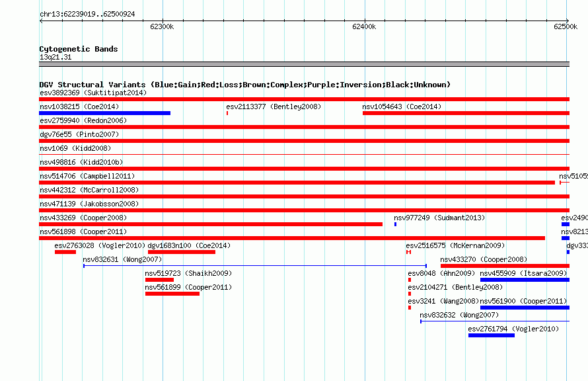Click the blue bar under esv2761794

tap(492, 335)
